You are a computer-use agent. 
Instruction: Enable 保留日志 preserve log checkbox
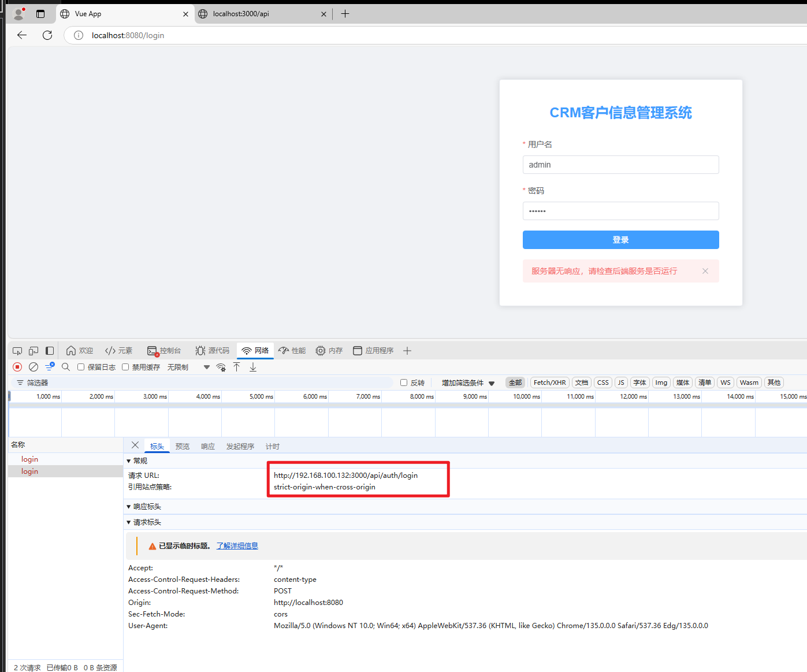tap(81, 367)
